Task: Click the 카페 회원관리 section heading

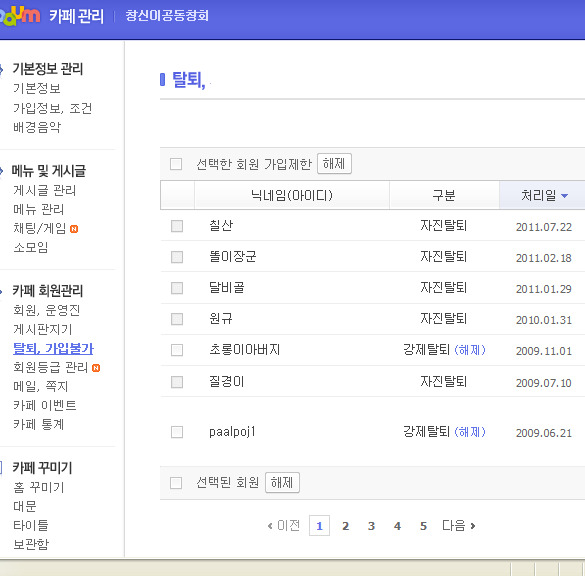Action: [48, 291]
